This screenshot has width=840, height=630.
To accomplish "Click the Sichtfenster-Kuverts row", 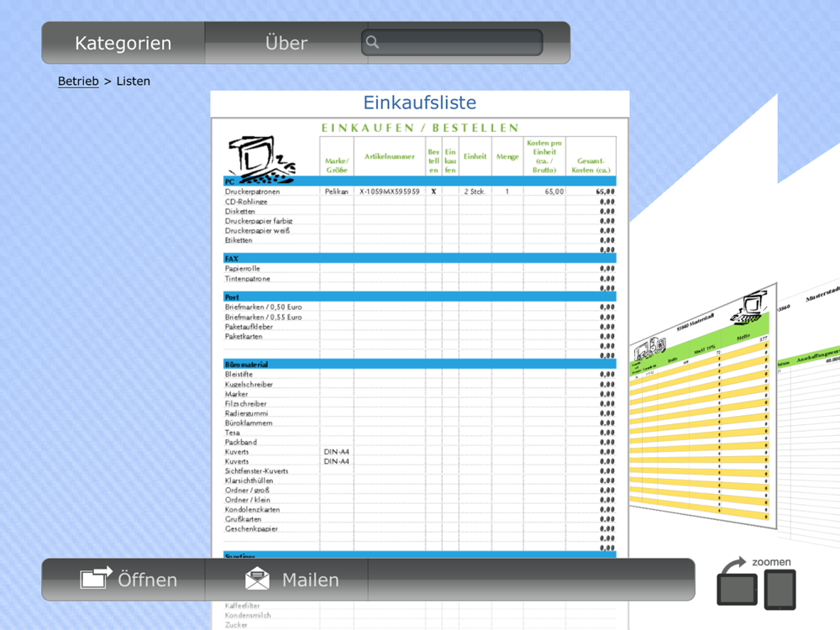I will pyautogui.click(x=419, y=471).
